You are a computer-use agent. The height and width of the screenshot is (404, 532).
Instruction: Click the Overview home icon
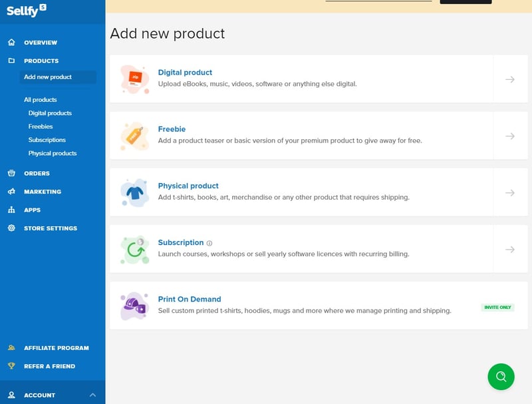pyautogui.click(x=11, y=43)
